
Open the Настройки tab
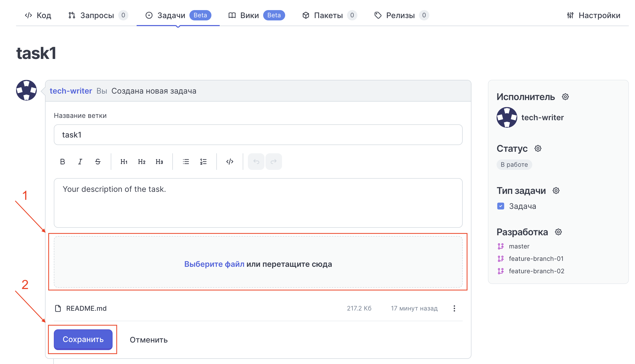pyautogui.click(x=593, y=15)
